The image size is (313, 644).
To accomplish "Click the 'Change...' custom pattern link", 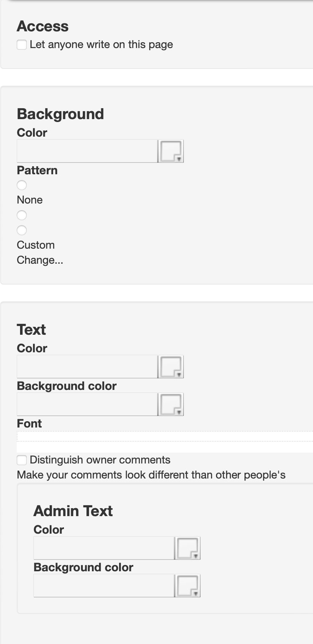I will pos(40,260).
